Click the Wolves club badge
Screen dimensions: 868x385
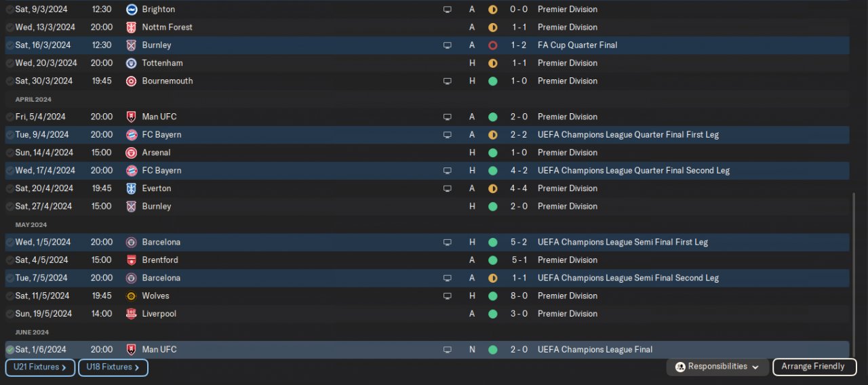[x=132, y=296]
